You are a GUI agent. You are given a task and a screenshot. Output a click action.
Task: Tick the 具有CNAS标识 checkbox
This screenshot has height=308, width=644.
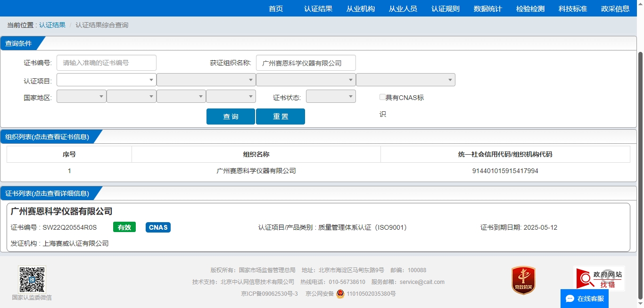(382, 97)
